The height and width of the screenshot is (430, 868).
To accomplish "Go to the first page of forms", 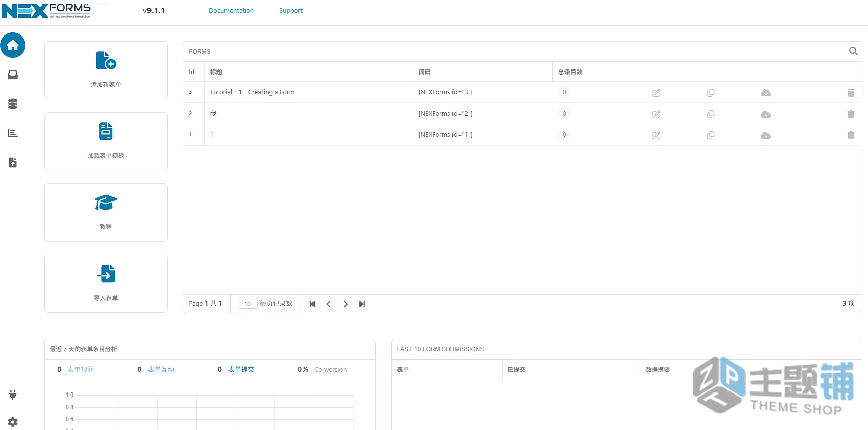I will click(312, 304).
